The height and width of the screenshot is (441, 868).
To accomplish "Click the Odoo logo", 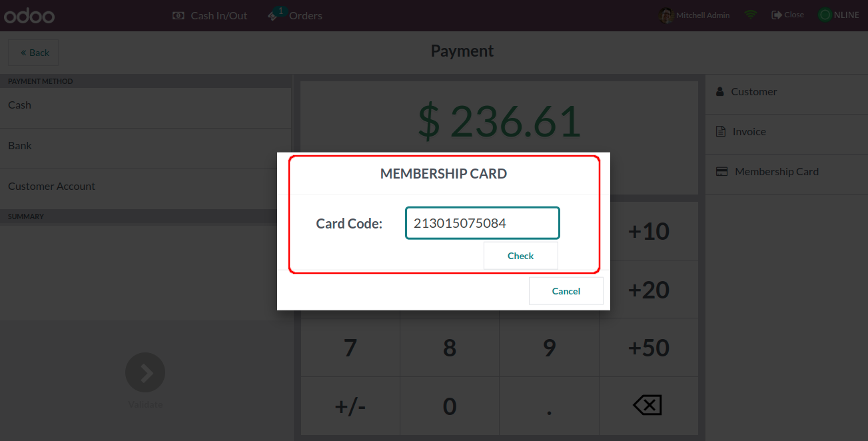I will [x=29, y=16].
